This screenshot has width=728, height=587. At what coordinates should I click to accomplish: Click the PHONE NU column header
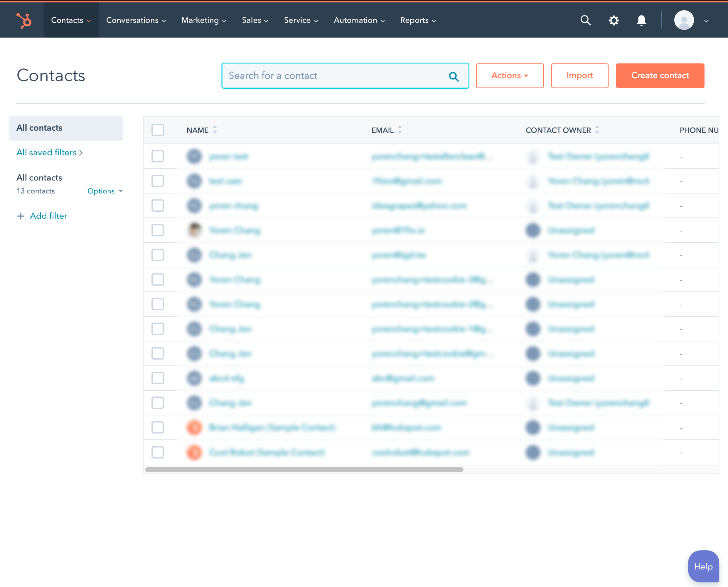tap(699, 130)
